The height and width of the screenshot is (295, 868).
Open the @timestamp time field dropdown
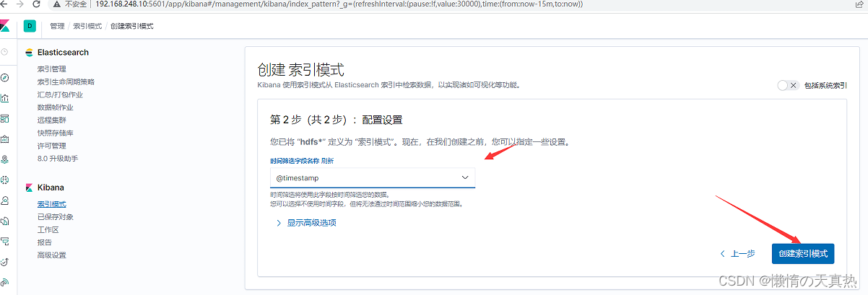click(x=373, y=177)
